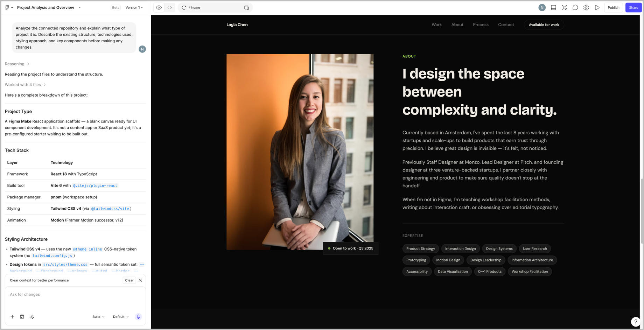Click the Publish button
Viewport: 644px width, 330px height.
tap(613, 7)
